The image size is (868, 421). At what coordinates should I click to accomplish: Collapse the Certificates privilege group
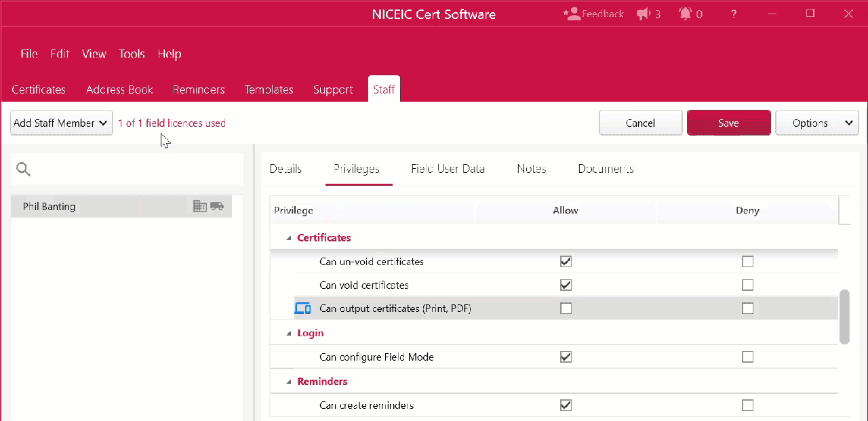click(289, 238)
